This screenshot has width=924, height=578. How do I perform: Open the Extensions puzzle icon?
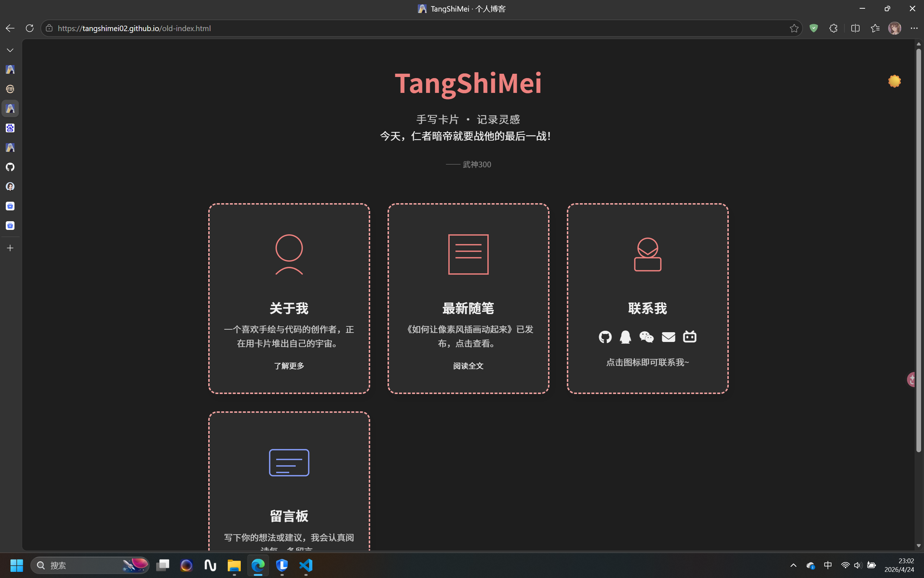tap(833, 28)
